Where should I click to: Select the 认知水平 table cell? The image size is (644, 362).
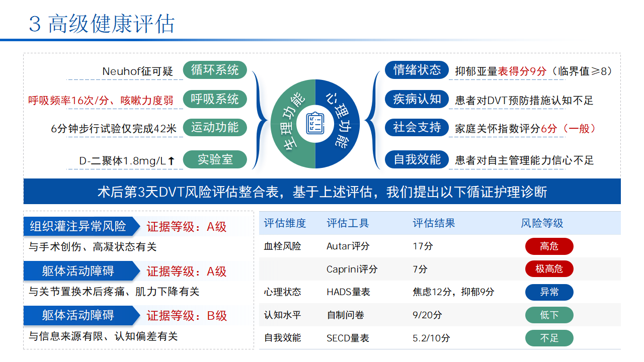pos(282,315)
